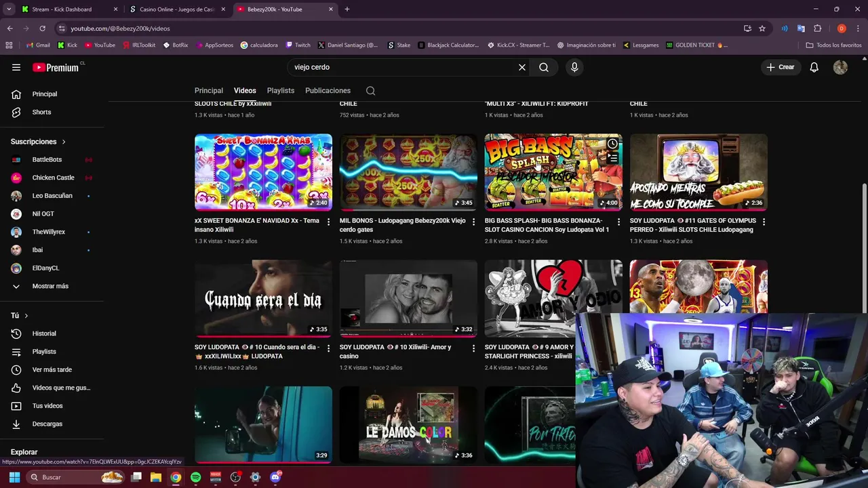Open options for Gates of Olympus Perreo video
This screenshot has height=488, width=868.
764,222
